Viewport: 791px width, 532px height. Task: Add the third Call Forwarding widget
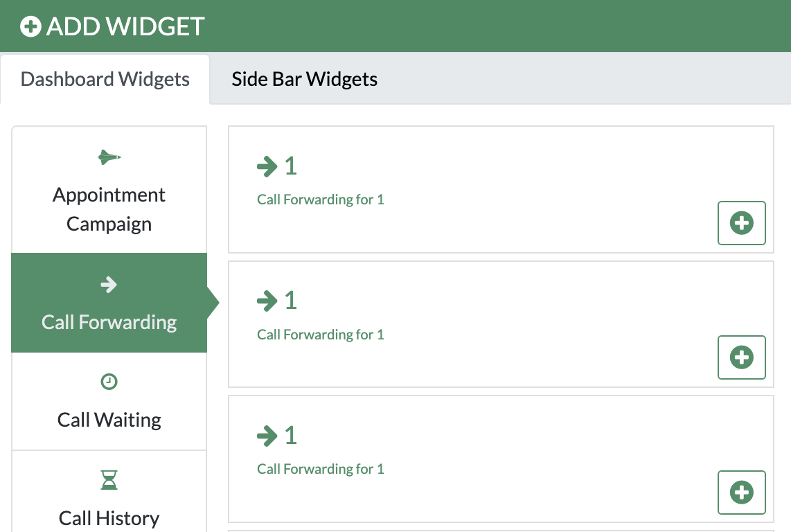click(741, 493)
